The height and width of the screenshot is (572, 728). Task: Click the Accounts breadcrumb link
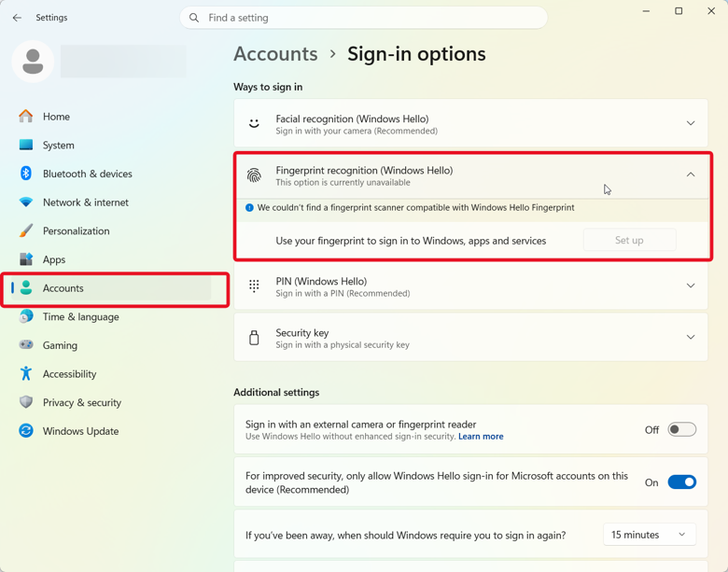[275, 54]
